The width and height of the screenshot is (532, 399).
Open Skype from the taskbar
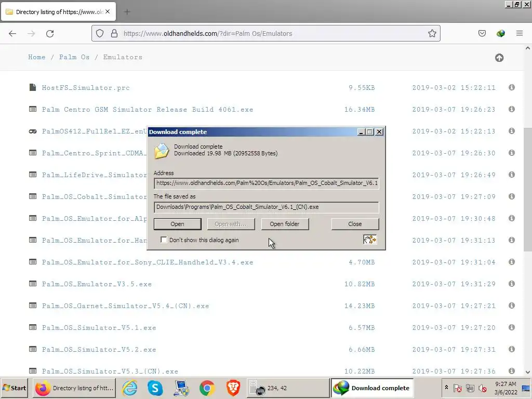(155, 388)
